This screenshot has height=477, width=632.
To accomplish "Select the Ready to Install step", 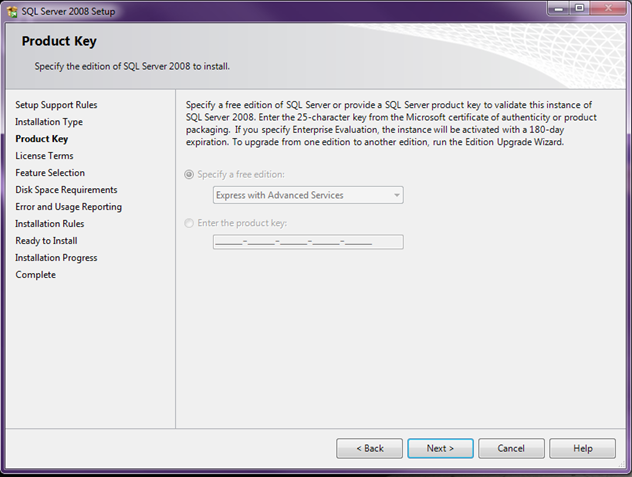I will (46, 241).
